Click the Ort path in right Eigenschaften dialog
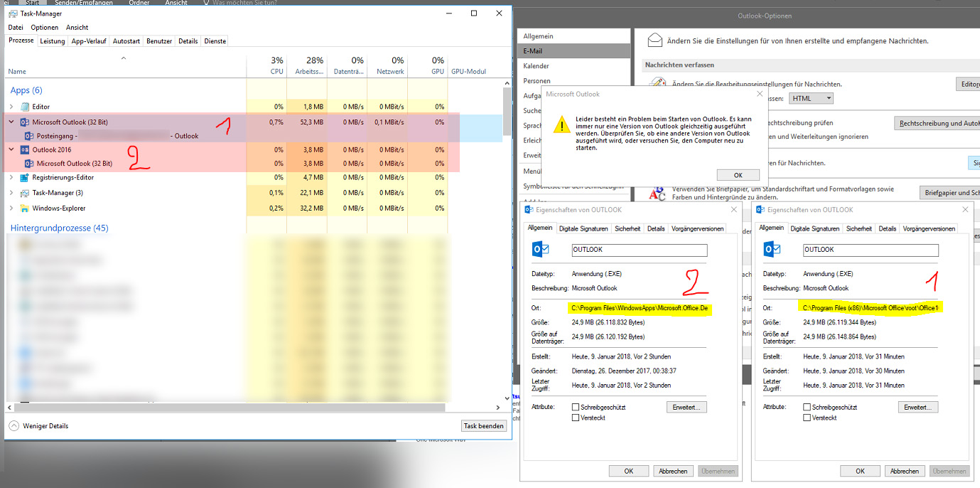The image size is (980, 488). click(871, 308)
